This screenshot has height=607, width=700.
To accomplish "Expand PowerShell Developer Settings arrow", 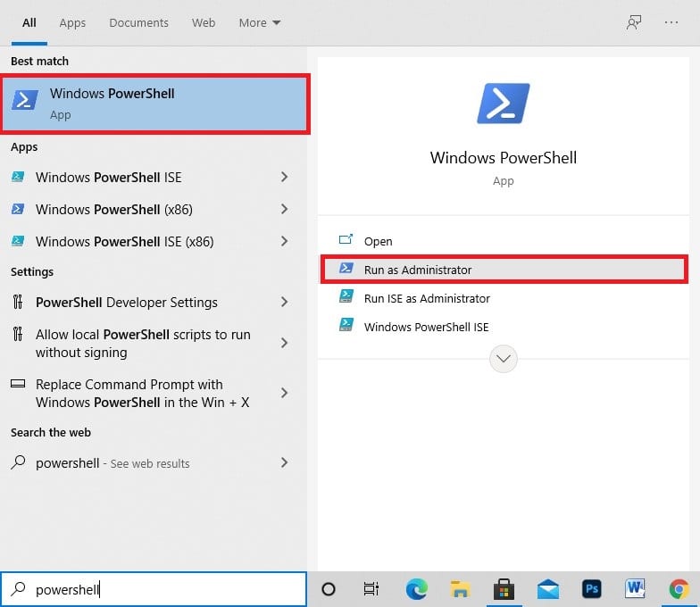I will pos(284,302).
